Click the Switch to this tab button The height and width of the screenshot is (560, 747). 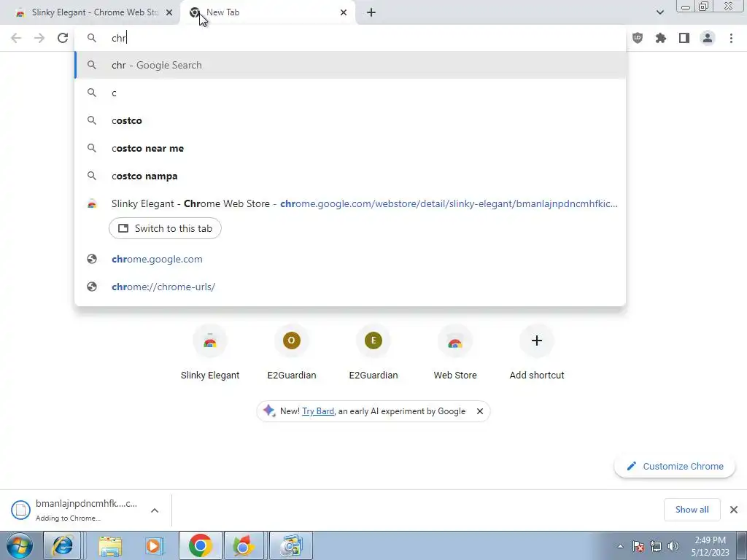coord(165,228)
